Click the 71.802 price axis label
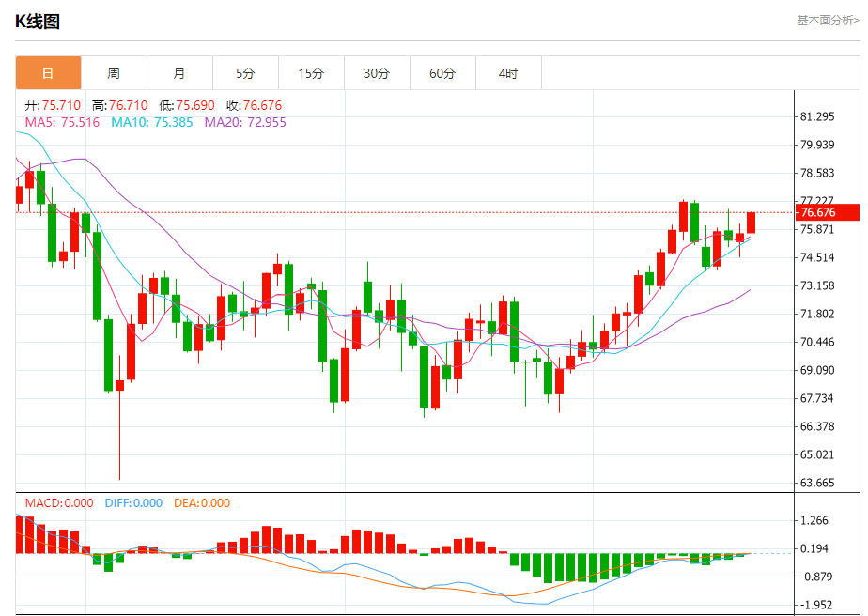 (x=817, y=314)
